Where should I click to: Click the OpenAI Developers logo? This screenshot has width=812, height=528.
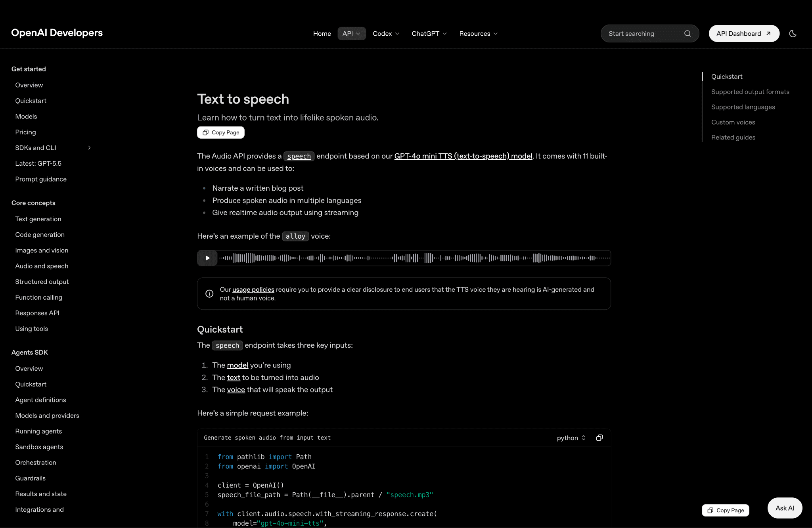[57, 33]
